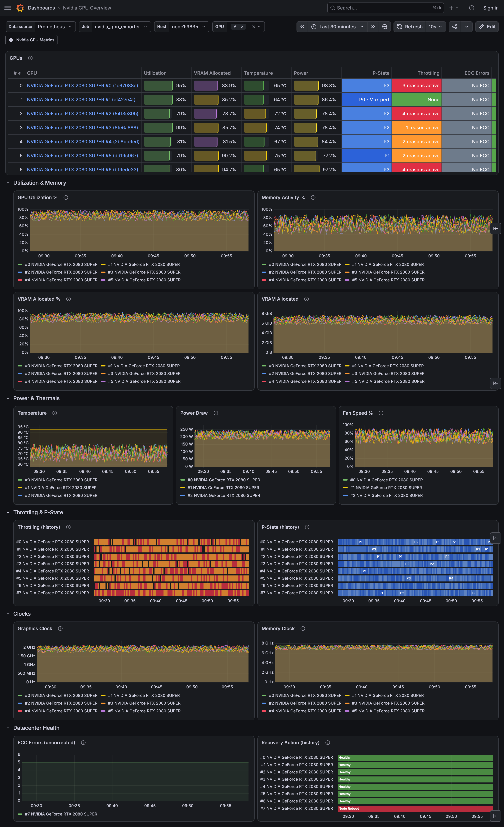Open the share options dropdown arrow

(466, 27)
